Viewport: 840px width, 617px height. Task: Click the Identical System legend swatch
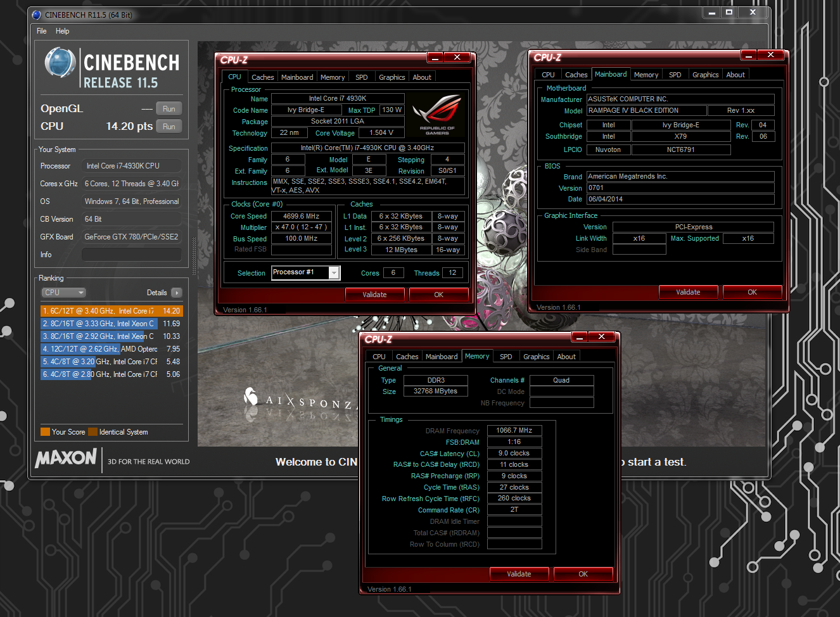92,432
